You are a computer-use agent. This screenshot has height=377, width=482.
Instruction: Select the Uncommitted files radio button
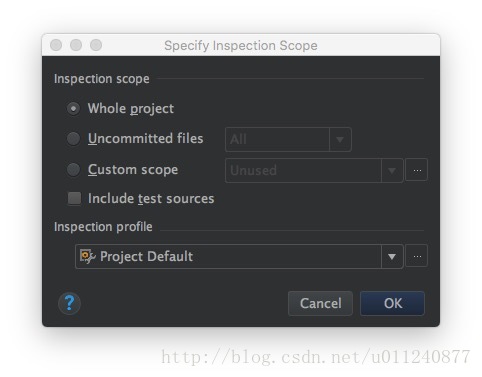pos(73,138)
